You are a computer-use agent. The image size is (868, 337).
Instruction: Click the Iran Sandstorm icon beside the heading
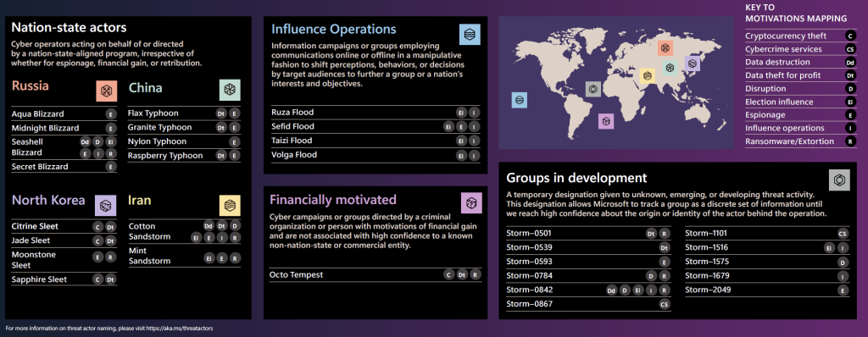[230, 205]
